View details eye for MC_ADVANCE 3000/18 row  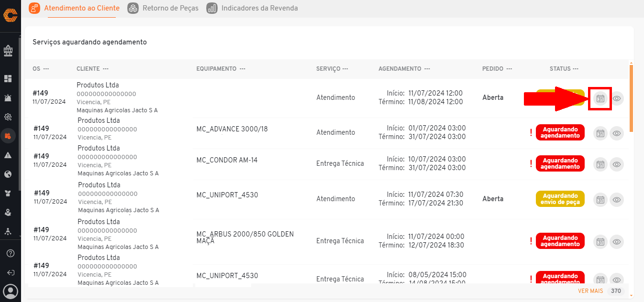617,133
